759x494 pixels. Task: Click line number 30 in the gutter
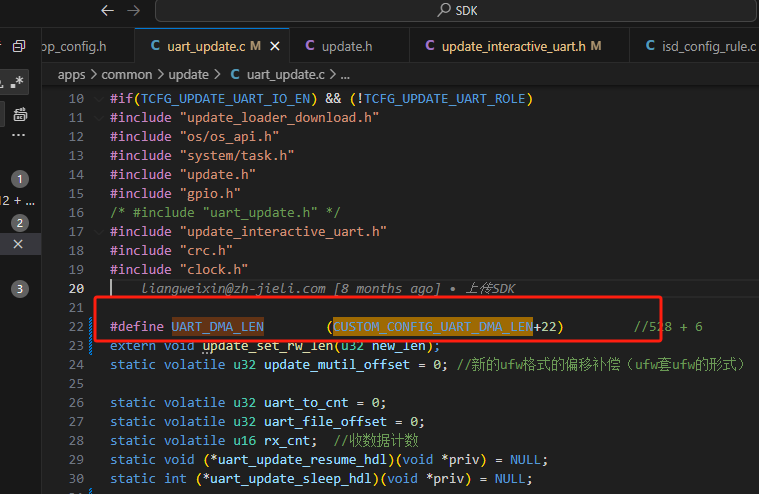[x=76, y=479]
